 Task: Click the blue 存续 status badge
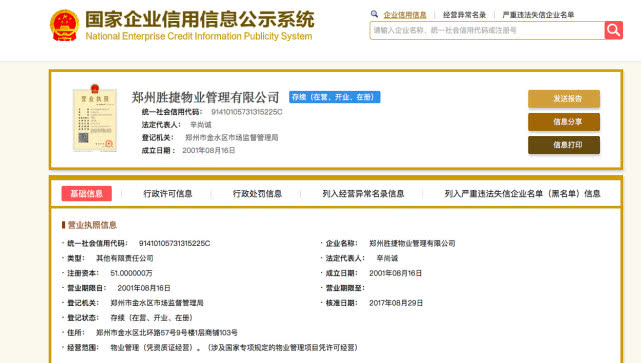[x=334, y=97]
